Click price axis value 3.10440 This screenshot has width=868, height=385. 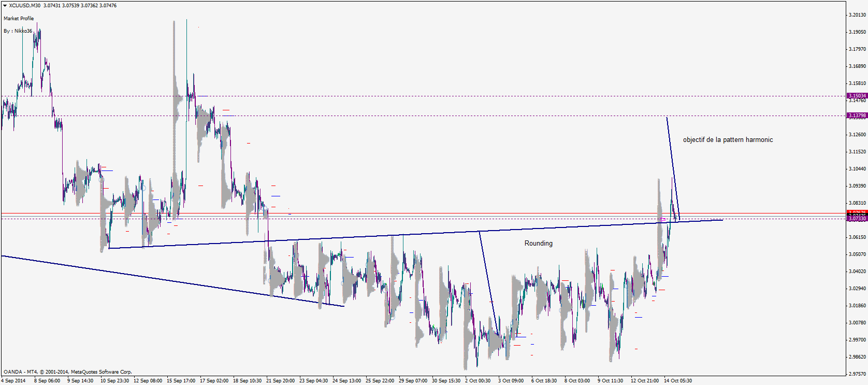tap(857, 169)
